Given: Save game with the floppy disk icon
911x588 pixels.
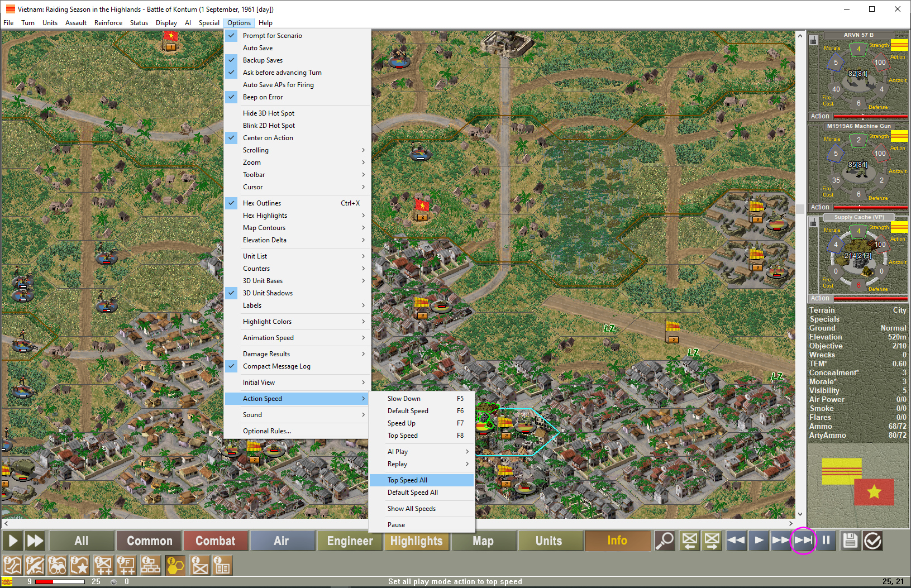Looking at the screenshot, I should [850, 541].
